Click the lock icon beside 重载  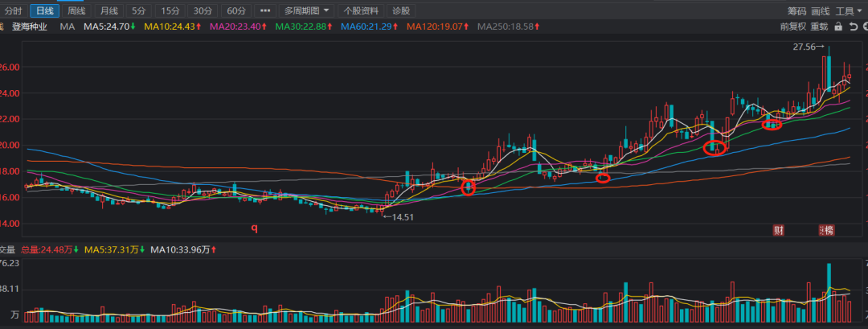838,27
